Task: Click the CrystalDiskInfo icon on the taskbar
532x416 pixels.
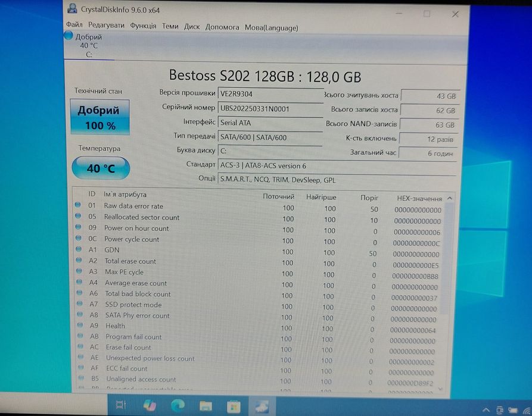Action: coord(262,406)
